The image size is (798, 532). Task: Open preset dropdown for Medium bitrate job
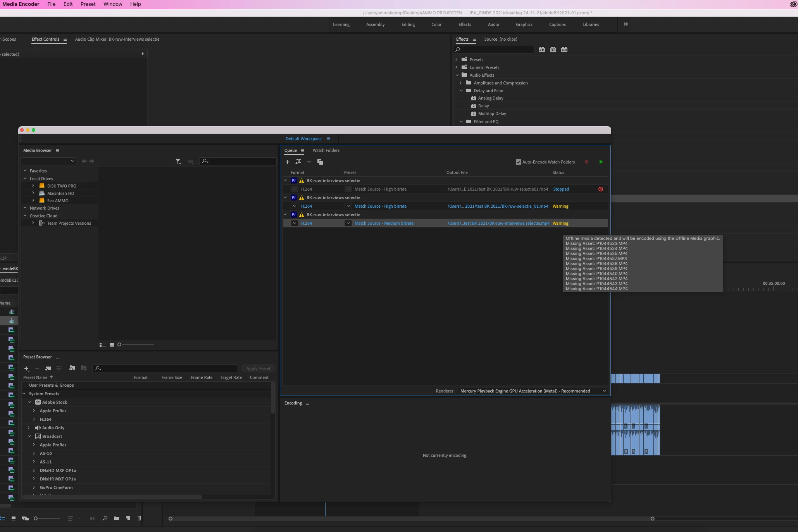pyautogui.click(x=348, y=223)
